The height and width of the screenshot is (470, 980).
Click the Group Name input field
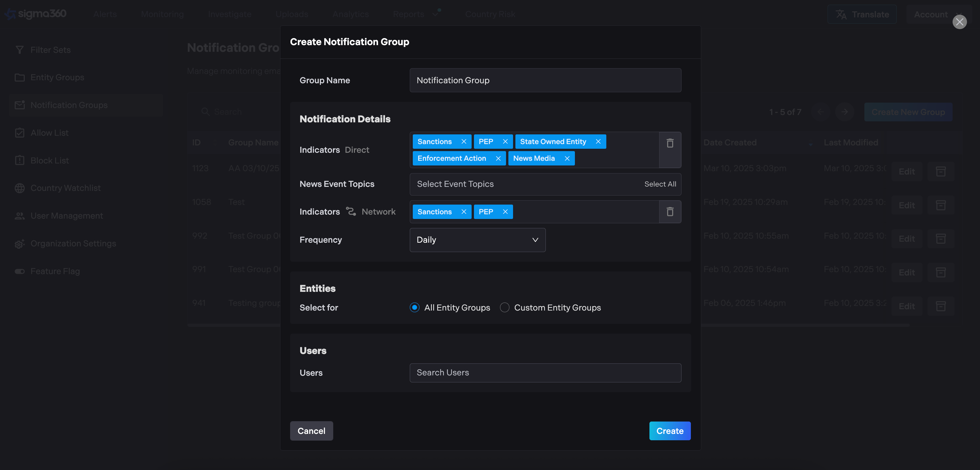point(545,80)
